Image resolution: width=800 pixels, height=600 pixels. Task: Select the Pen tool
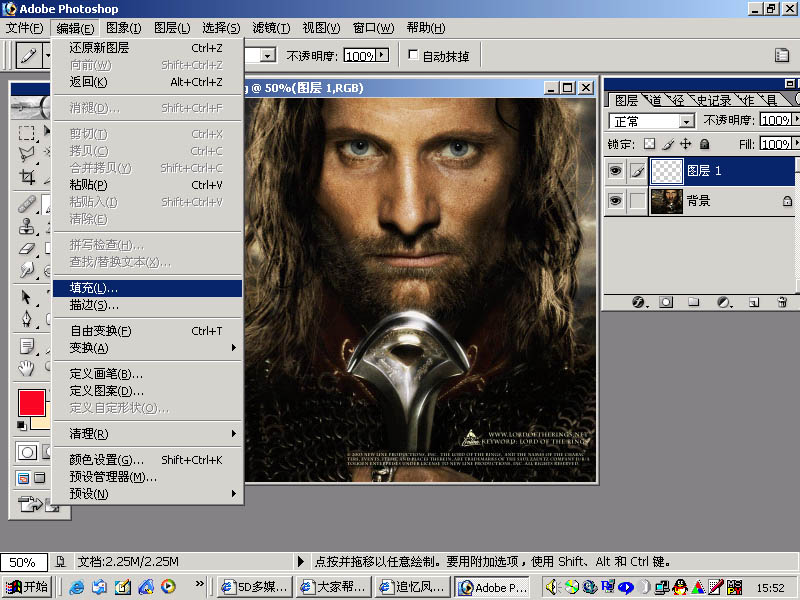[x=27, y=319]
